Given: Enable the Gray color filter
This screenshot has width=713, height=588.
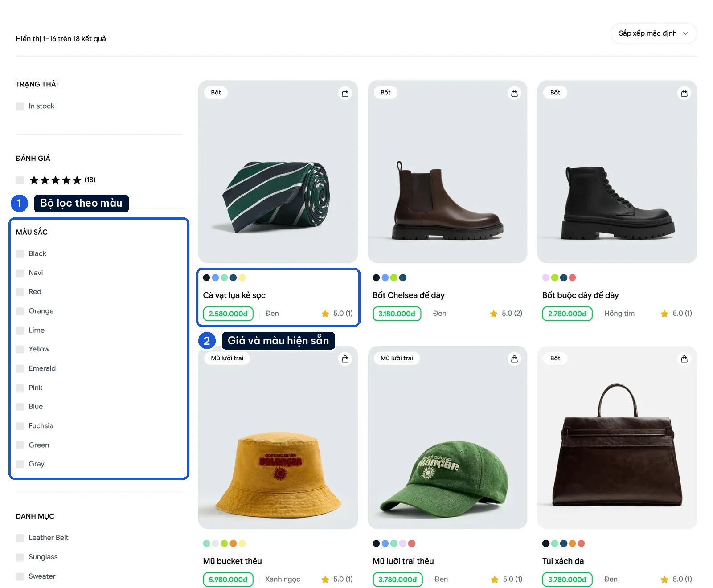Looking at the screenshot, I should click(x=20, y=464).
